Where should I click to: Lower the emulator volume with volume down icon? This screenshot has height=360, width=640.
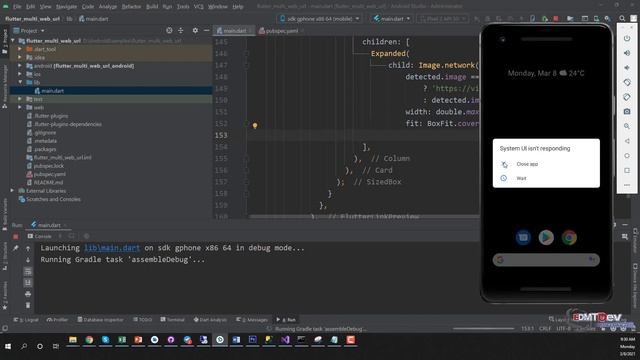(x=627, y=68)
